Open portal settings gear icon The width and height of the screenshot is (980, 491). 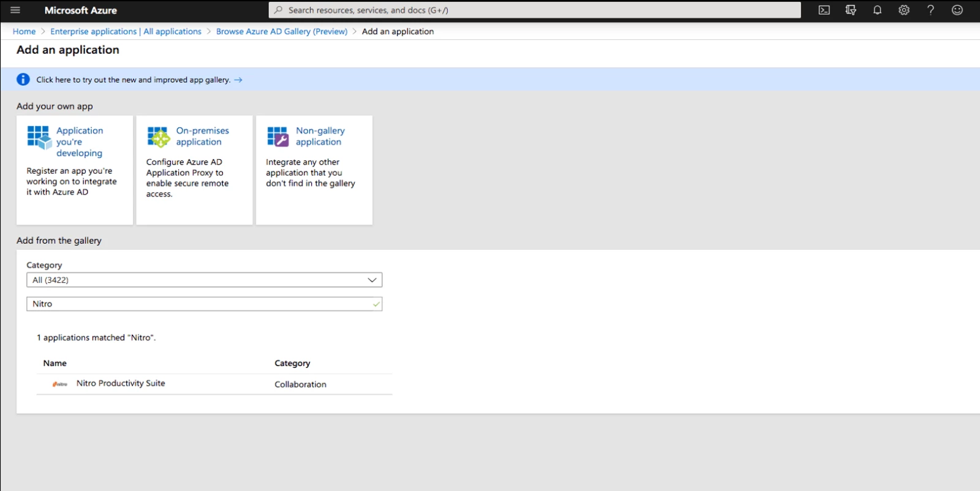(903, 10)
